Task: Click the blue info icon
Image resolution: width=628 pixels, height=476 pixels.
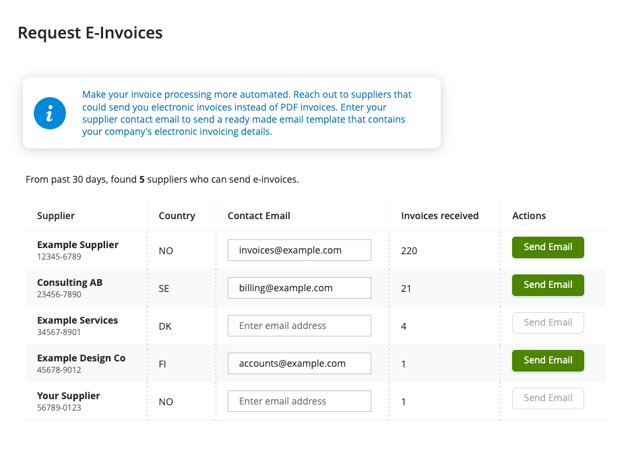Action: point(50,113)
